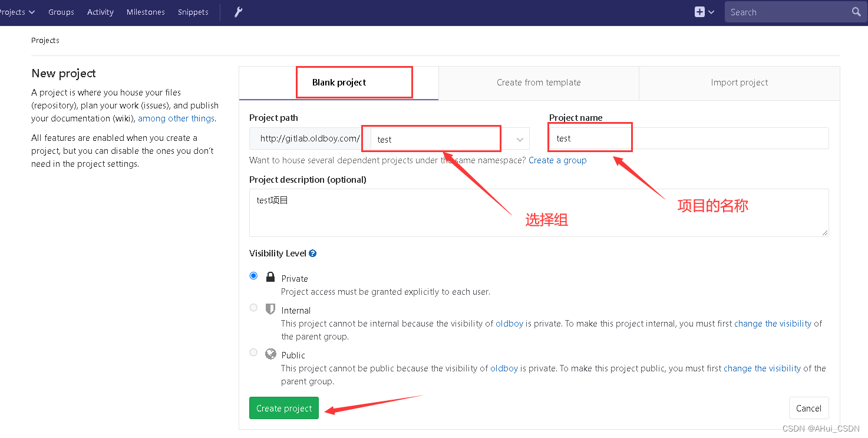The image size is (868, 438).
Task: Focus the Project description text area
Action: coord(539,213)
